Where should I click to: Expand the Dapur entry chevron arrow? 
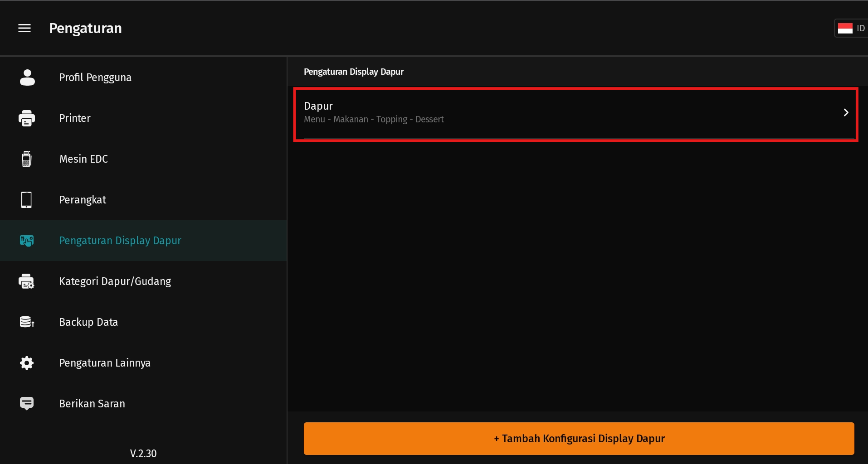coord(846,112)
